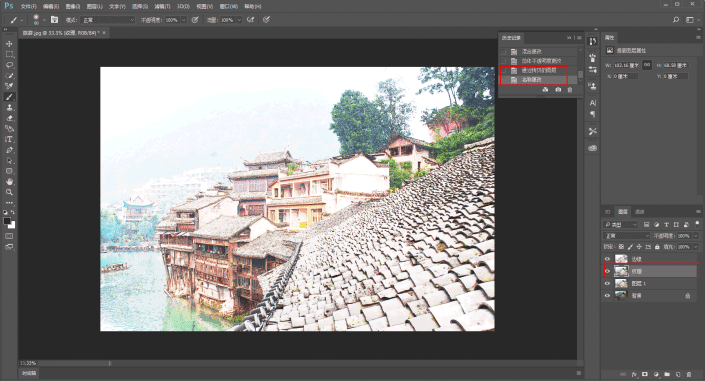The height and width of the screenshot is (381, 705).
Task: Expand the layer opacity dropdown arrow
Action: pyautogui.click(x=696, y=236)
